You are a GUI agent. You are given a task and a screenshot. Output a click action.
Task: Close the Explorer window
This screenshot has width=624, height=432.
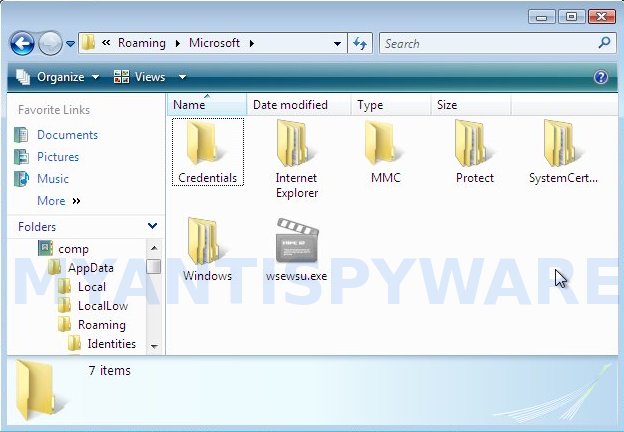(602, 17)
